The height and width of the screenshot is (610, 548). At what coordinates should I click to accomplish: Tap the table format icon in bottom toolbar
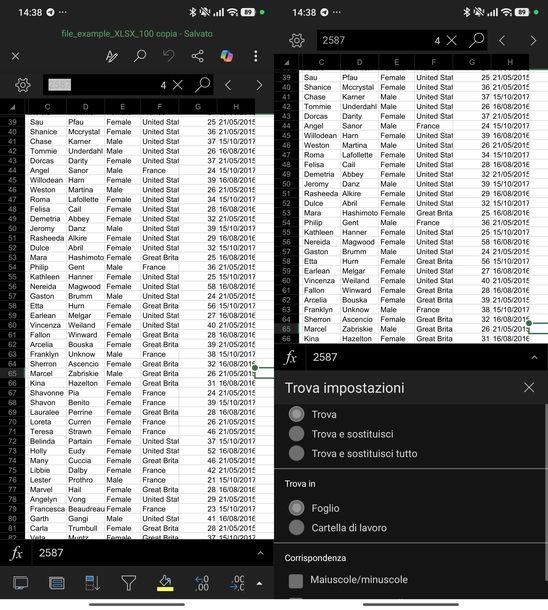click(57, 583)
